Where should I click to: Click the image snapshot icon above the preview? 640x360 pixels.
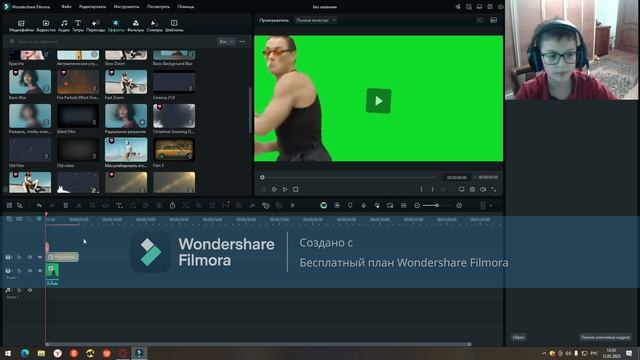pos(493,20)
